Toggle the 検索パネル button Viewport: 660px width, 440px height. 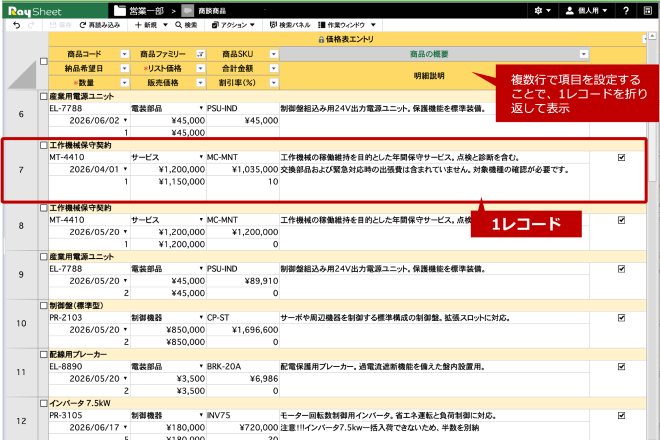[x=290, y=25]
